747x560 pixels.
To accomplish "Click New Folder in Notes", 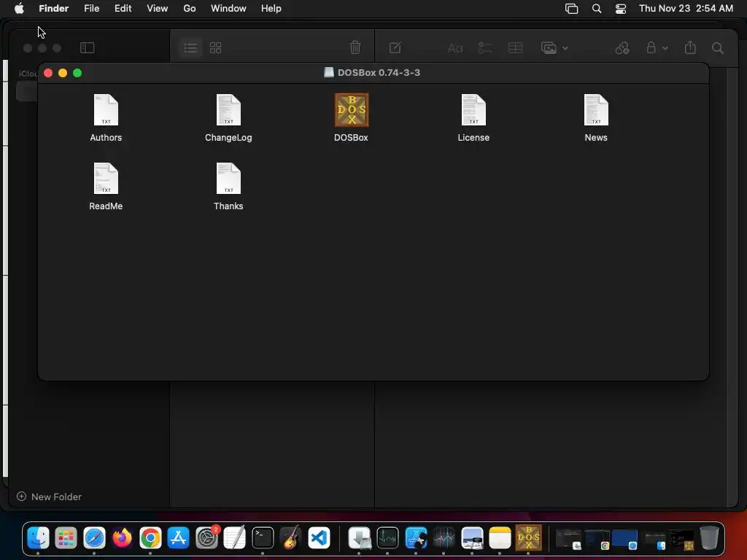I will [x=49, y=497].
